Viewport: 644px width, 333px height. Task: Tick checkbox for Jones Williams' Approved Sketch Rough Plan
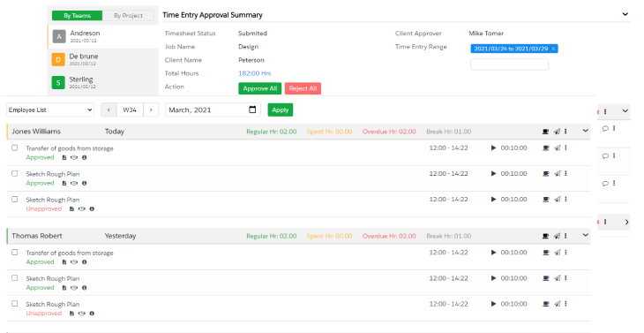tap(15, 173)
